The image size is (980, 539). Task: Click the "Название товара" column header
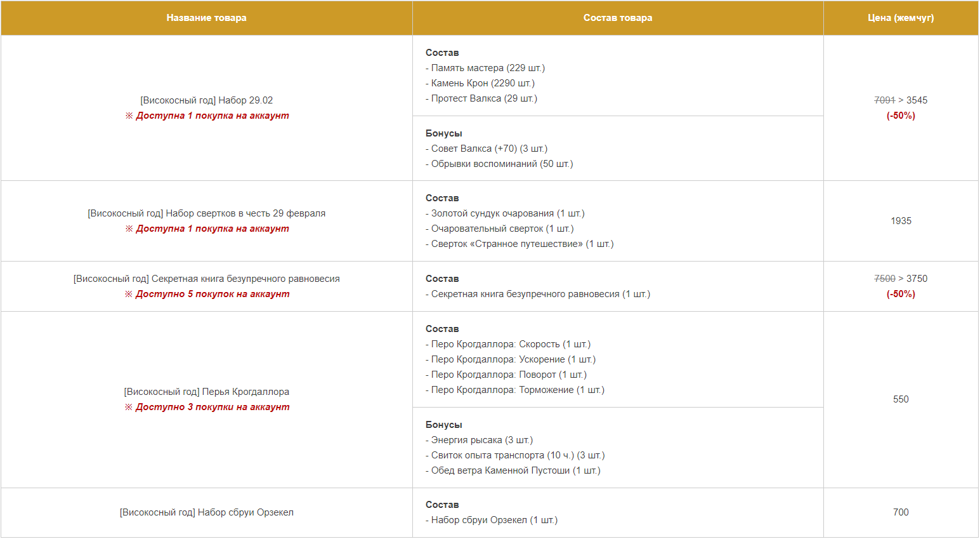click(x=206, y=18)
